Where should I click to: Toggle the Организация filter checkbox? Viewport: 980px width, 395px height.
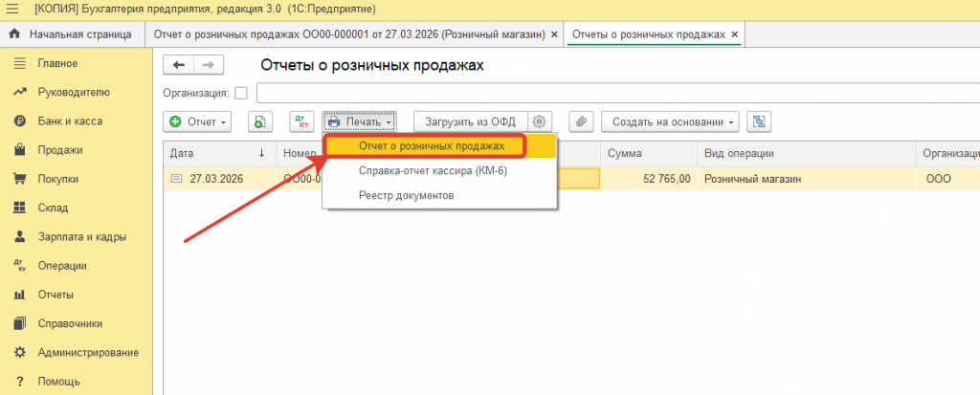241,93
